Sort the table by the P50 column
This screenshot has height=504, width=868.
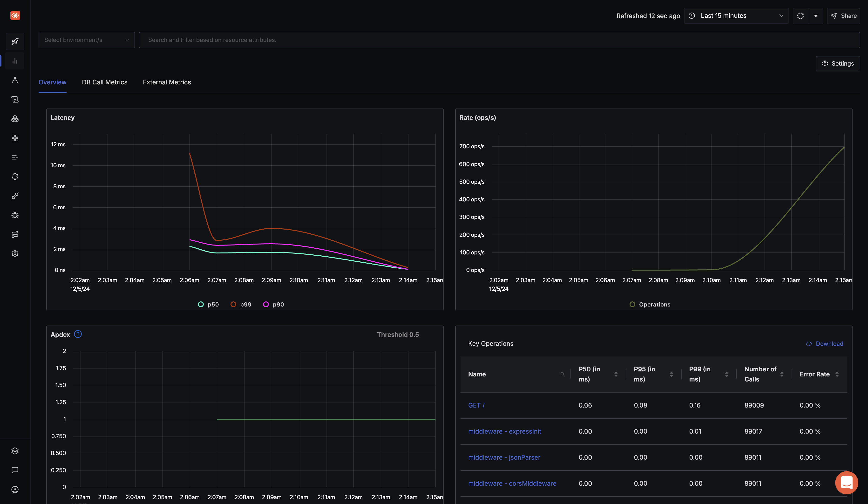[x=616, y=374]
